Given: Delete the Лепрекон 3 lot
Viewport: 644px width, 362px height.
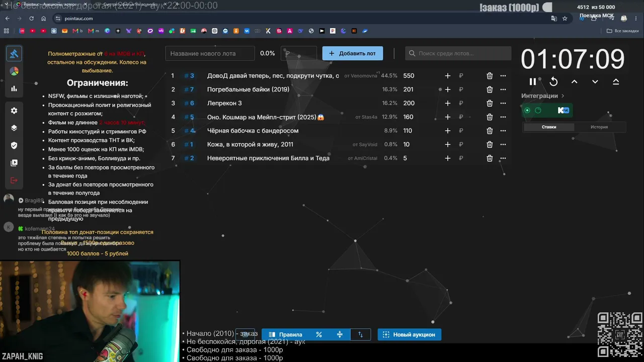Looking at the screenshot, I should tap(490, 103).
